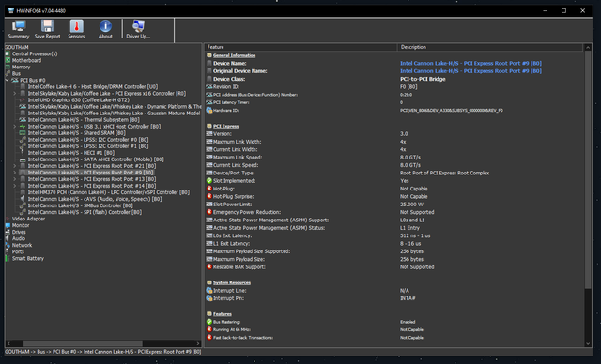Select the HECI #1 entry

point(71,153)
